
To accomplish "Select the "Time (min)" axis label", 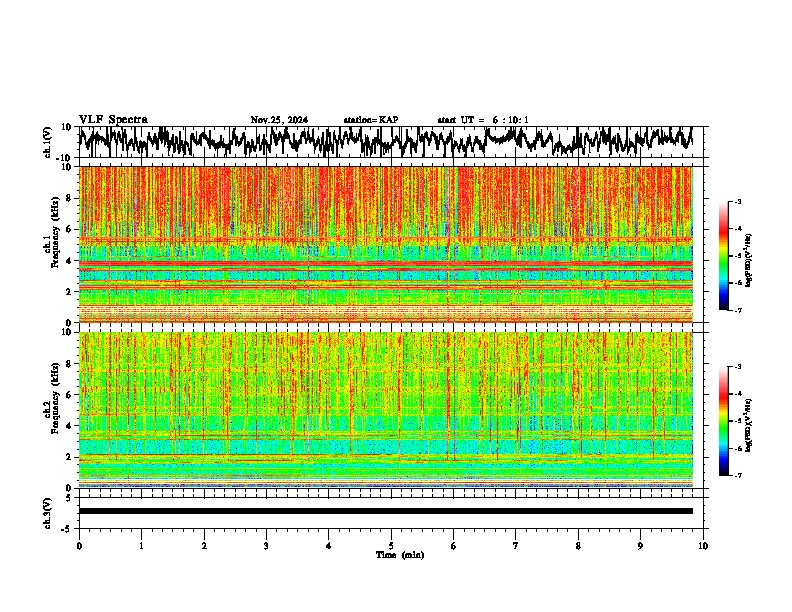I will (x=400, y=555).
